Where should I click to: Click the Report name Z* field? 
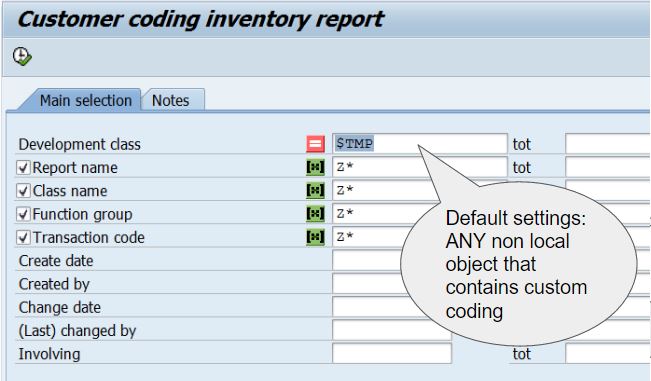(420, 167)
